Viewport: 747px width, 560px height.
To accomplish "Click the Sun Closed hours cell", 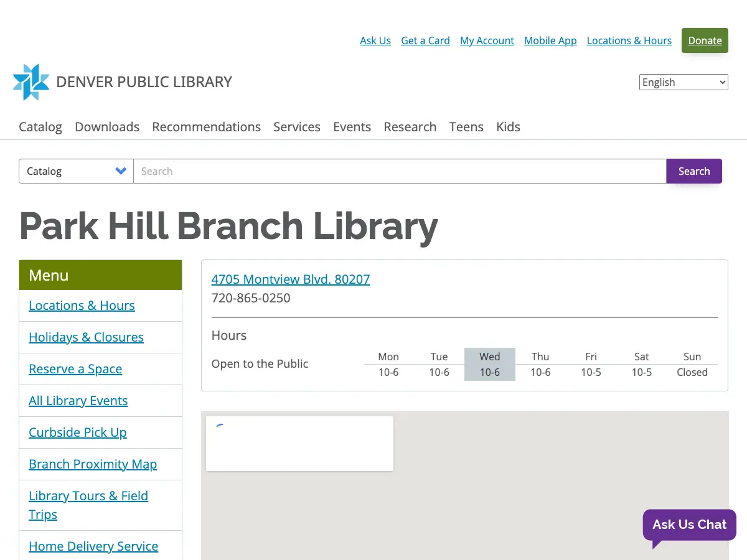I will 692,372.
